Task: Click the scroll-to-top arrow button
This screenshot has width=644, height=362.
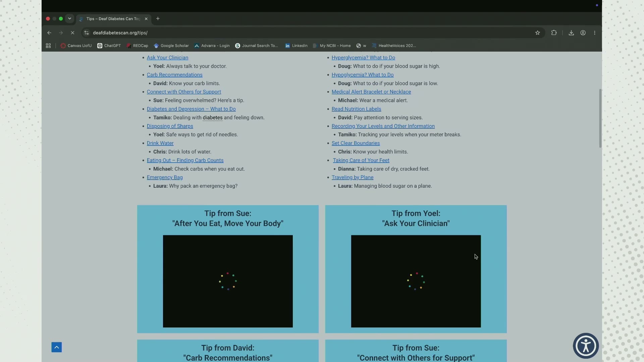Action: point(57,347)
